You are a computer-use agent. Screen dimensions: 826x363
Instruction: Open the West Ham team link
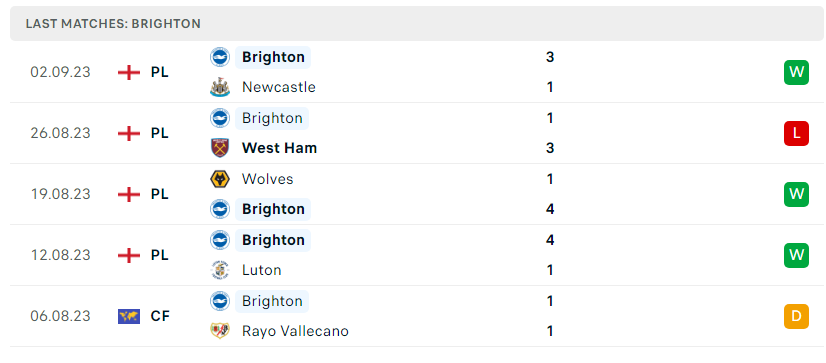pos(279,148)
